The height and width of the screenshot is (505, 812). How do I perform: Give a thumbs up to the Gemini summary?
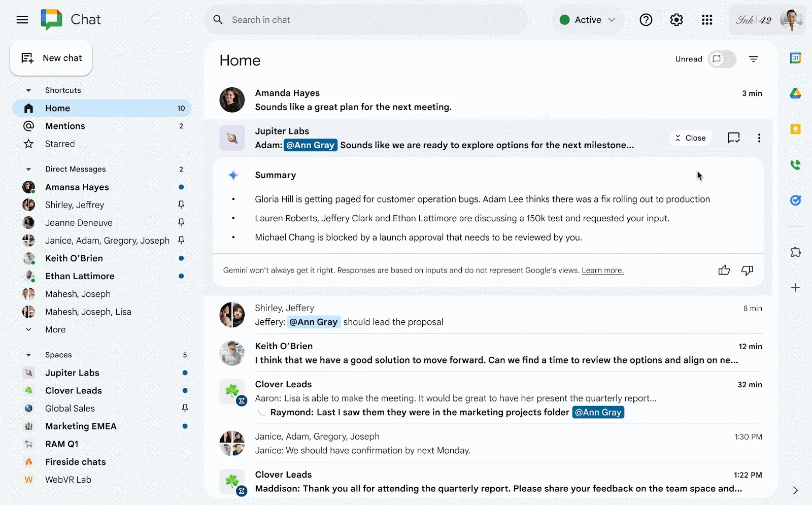click(724, 270)
